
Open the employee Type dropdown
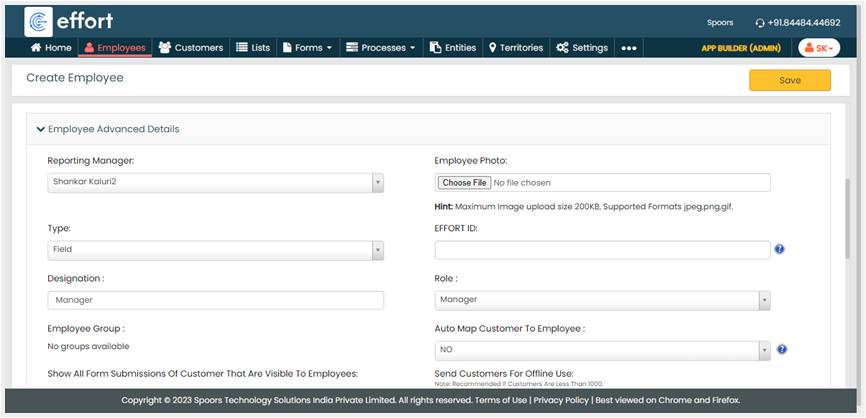click(215, 250)
